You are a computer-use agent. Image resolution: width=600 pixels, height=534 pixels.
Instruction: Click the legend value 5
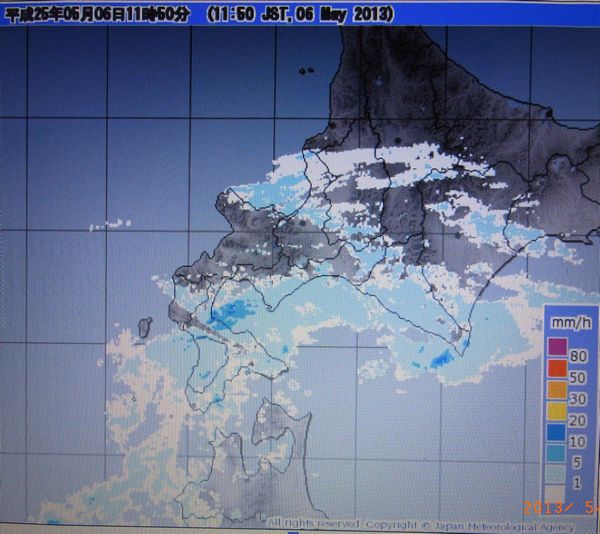click(577, 462)
